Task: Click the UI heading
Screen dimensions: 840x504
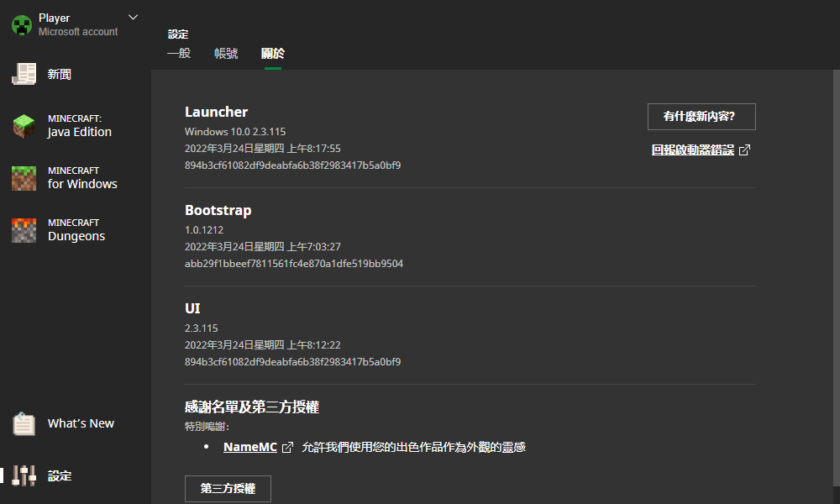Action: (192, 308)
